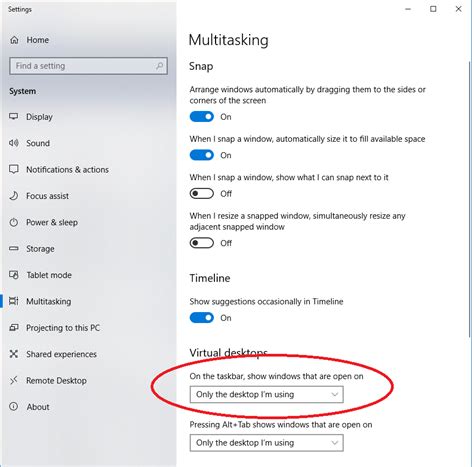Click the Multitasking icon in sidebar

[14, 301]
